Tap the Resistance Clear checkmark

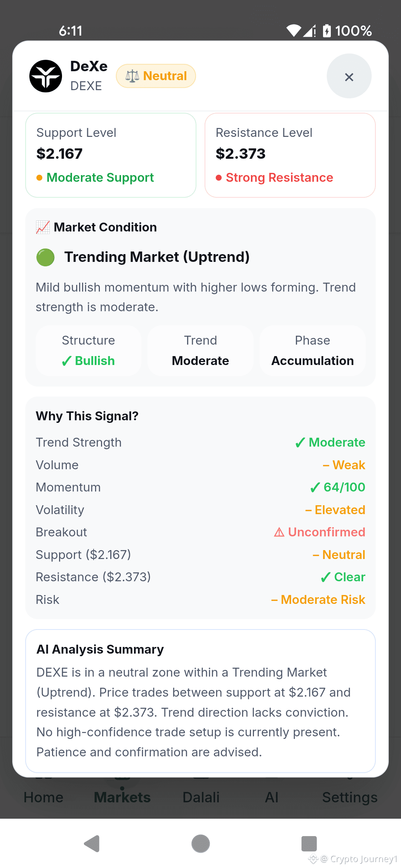(325, 577)
